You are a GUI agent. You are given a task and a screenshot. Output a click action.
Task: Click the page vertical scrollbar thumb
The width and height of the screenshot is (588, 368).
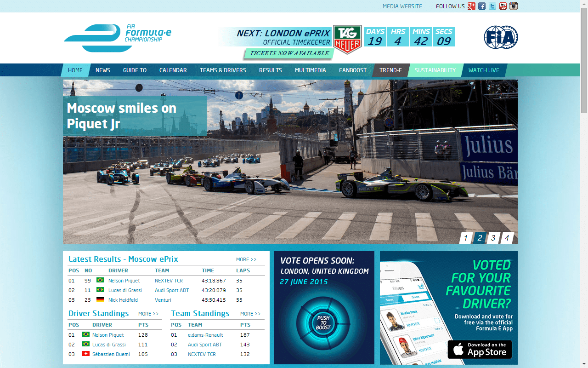tap(584, 60)
